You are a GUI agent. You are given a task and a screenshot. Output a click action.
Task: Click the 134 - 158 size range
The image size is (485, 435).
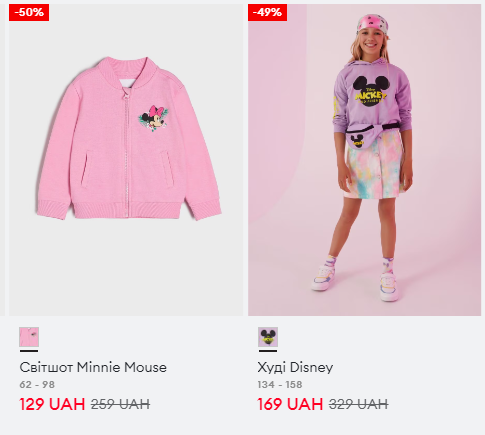pyautogui.click(x=280, y=385)
